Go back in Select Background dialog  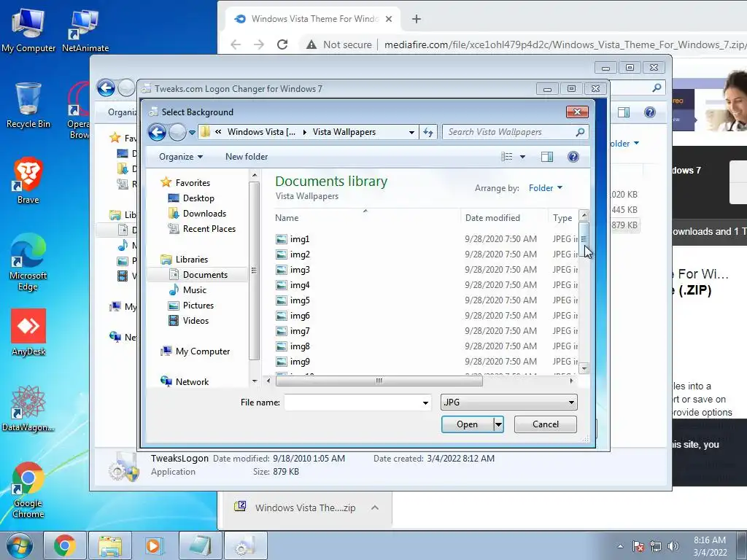157,132
